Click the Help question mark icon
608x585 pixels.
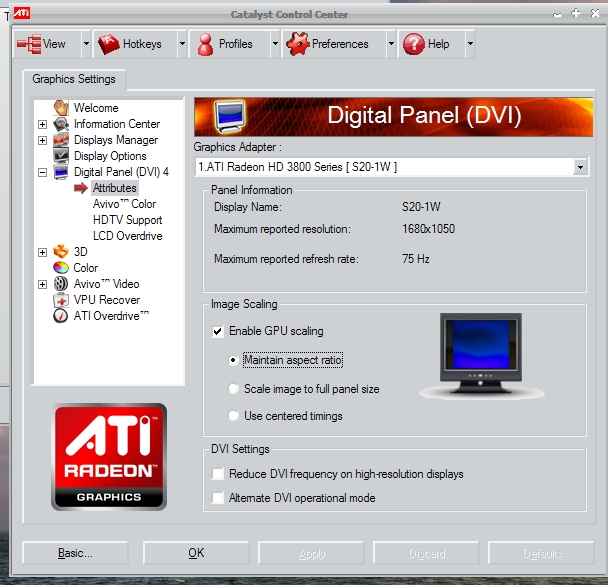414,44
